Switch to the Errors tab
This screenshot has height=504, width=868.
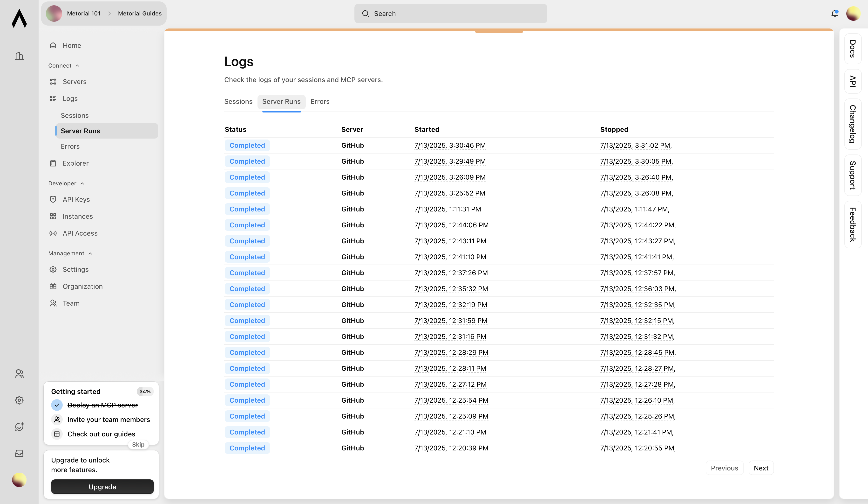pos(320,101)
